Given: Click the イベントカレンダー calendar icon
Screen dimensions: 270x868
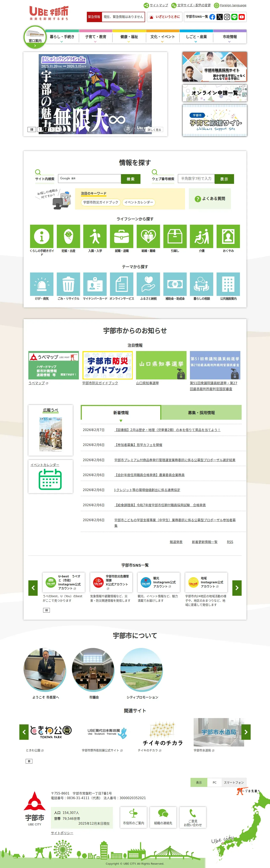Looking at the screenshot, I should [x=50, y=479].
